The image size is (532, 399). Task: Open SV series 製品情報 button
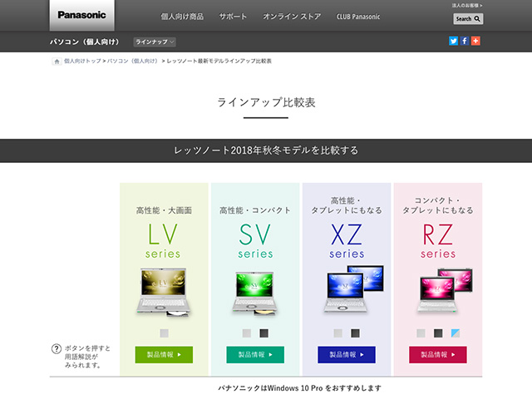(x=255, y=355)
